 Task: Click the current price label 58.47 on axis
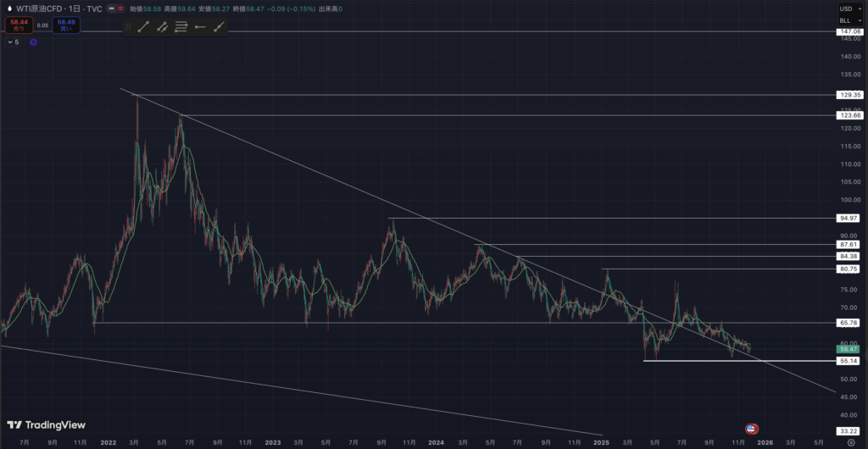849,349
